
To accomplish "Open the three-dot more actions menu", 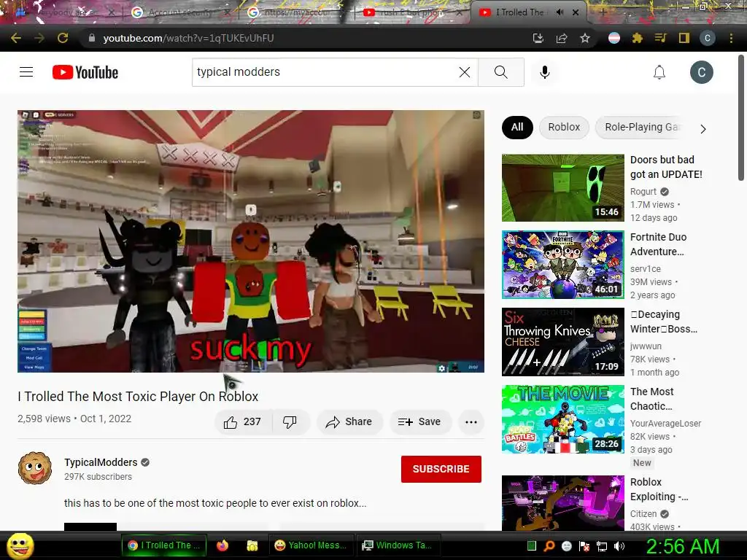I will click(471, 422).
